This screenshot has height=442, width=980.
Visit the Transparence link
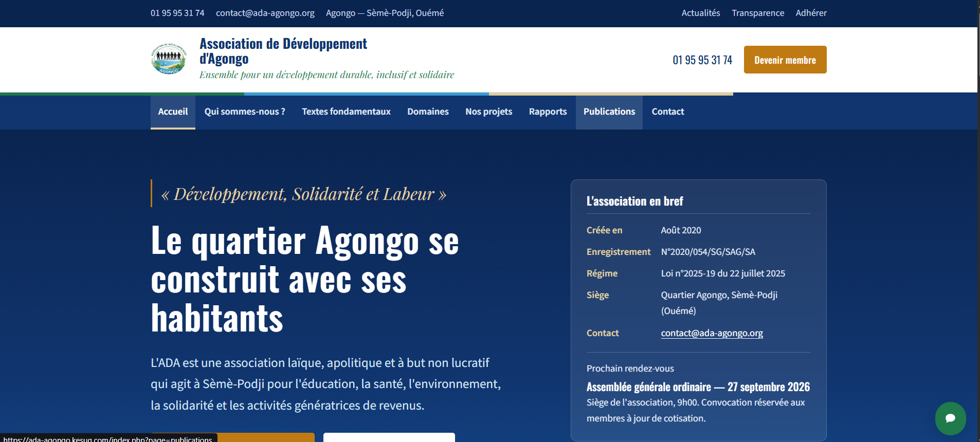pyautogui.click(x=758, y=13)
